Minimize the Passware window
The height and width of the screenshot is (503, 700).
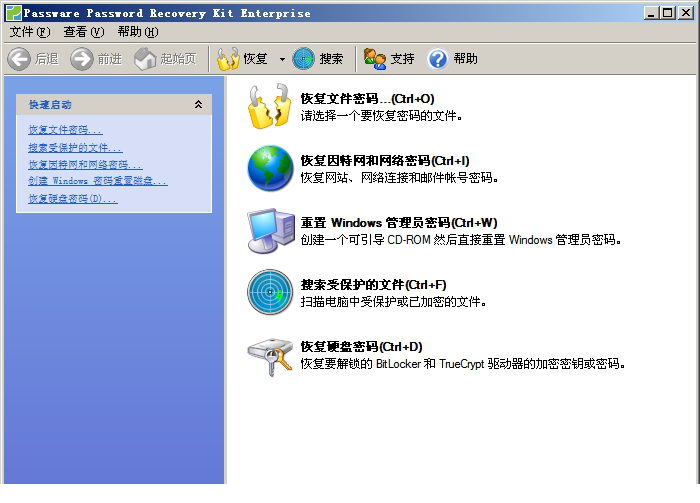651,13
